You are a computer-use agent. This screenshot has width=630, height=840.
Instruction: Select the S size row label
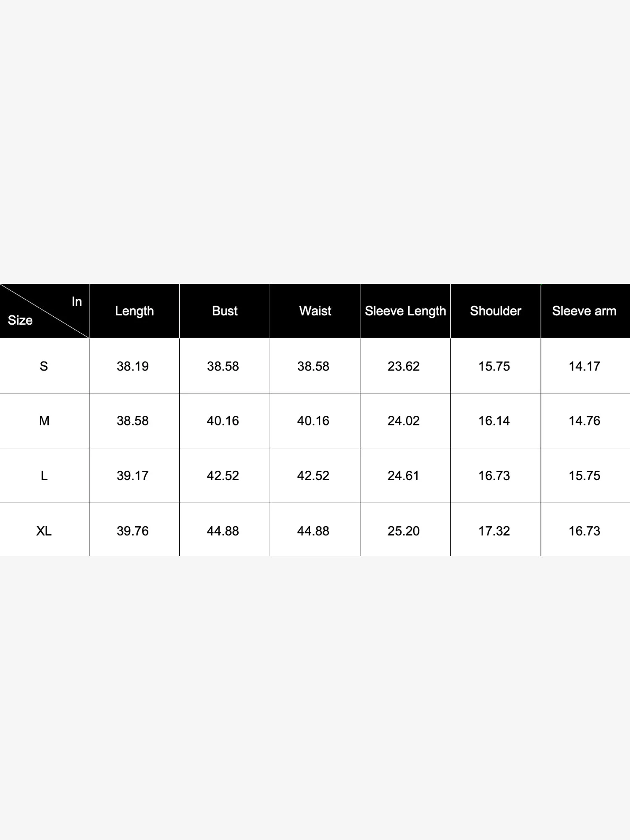pyautogui.click(x=44, y=366)
